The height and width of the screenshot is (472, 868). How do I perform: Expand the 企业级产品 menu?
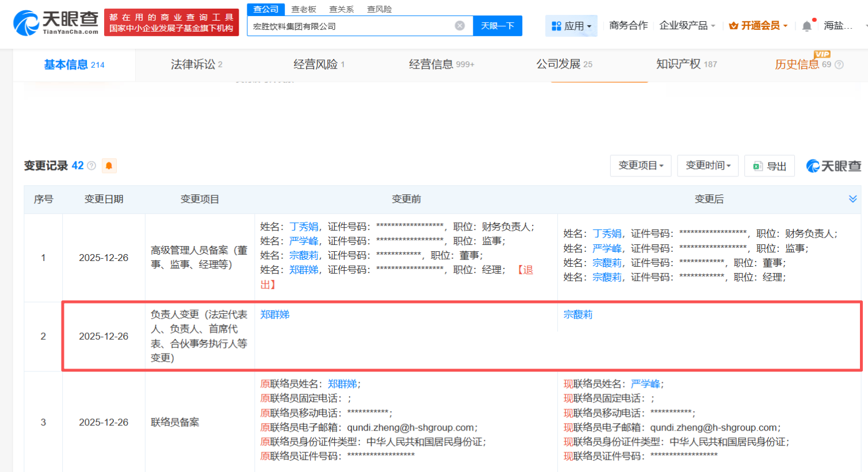687,26
